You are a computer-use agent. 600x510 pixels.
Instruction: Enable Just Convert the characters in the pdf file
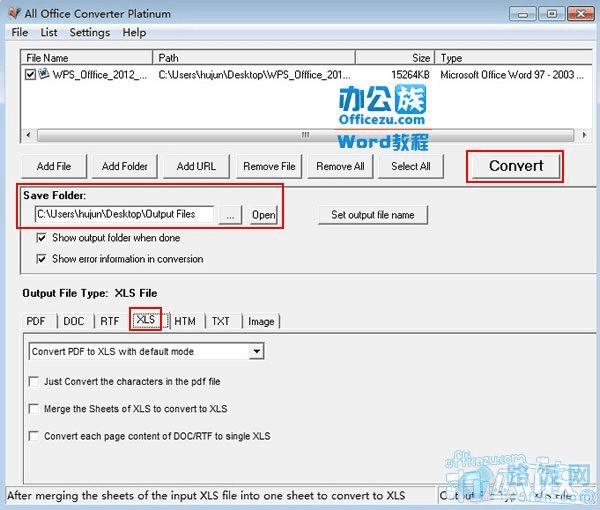click(x=34, y=381)
